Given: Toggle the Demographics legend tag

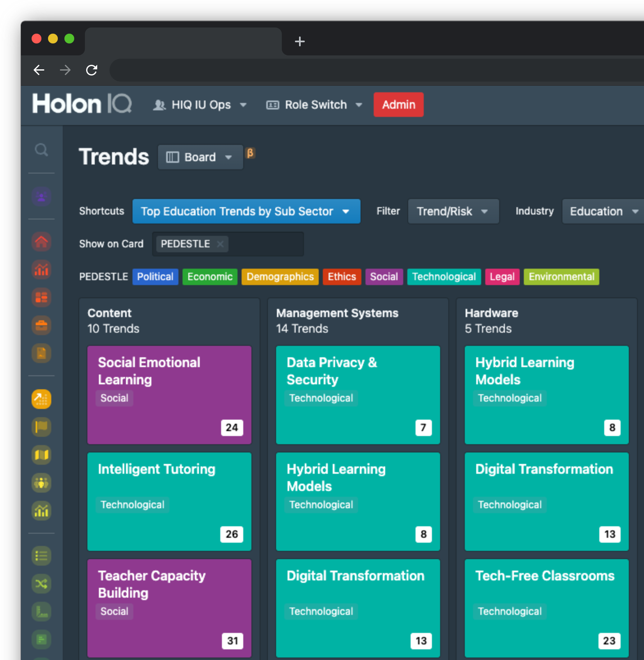Looking at the screenshot, I should coord(280,277).
